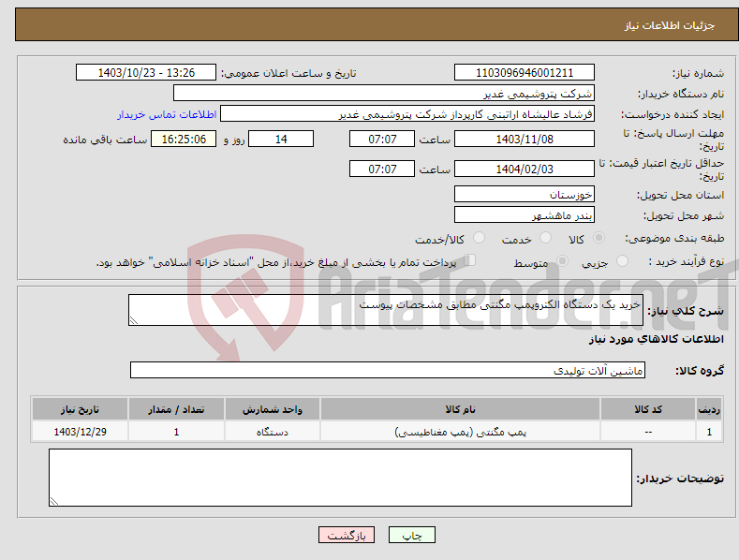Click the response deadline date 1403/11/08
Viewport: 739px width, 560px height.
coord(525,139)
